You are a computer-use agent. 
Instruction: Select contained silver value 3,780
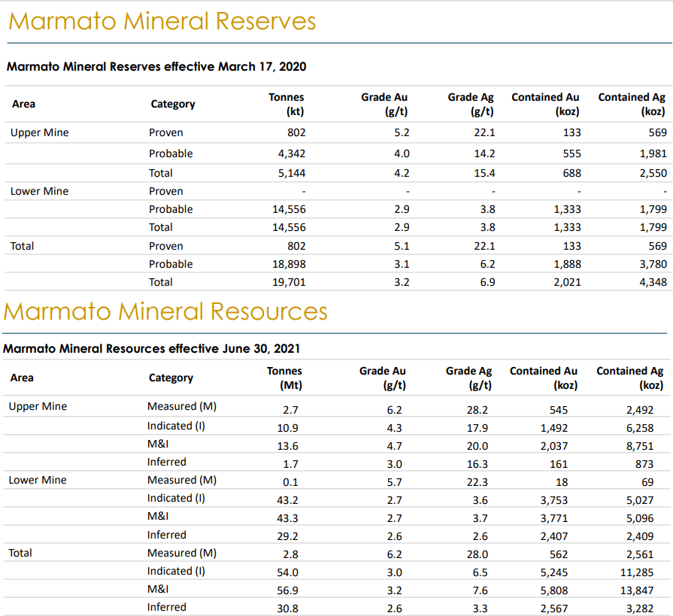[x=653, y=265]
